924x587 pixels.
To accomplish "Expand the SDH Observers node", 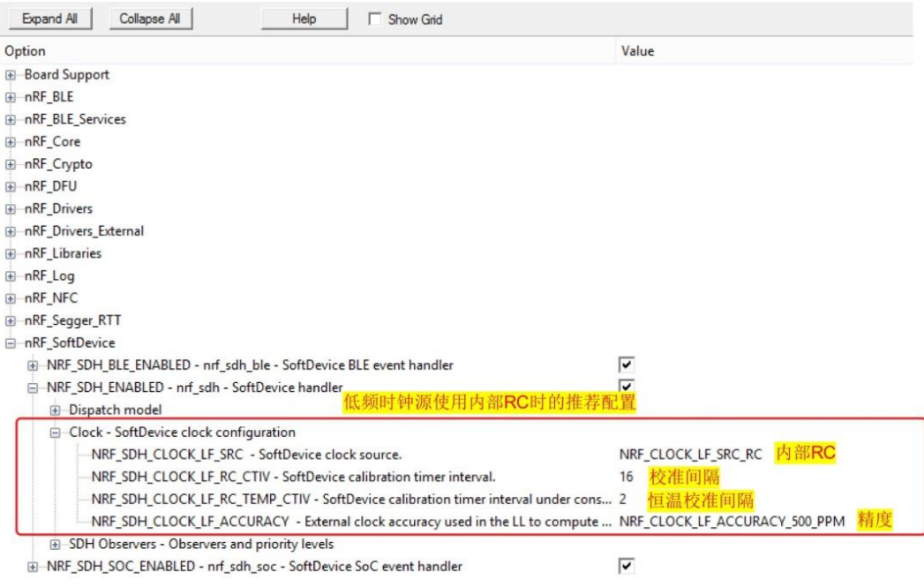I will point(56,545).
